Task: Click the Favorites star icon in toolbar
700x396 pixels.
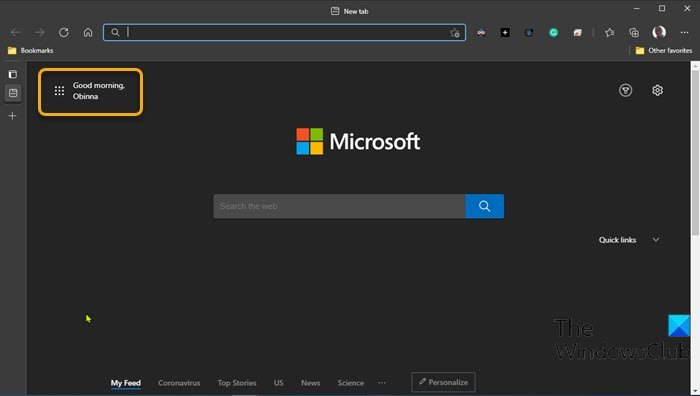Action: [609, 32]
